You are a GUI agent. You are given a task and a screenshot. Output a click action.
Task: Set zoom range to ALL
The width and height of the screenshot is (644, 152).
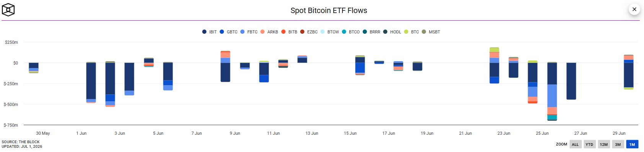coord(575,144)
